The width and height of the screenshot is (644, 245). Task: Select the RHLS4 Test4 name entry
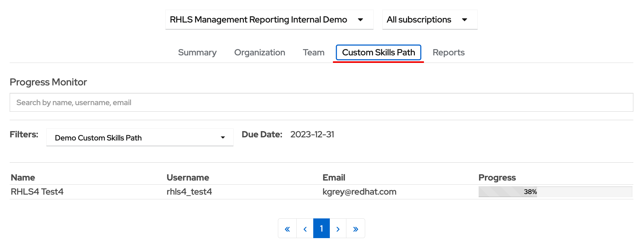coord(37,192)
